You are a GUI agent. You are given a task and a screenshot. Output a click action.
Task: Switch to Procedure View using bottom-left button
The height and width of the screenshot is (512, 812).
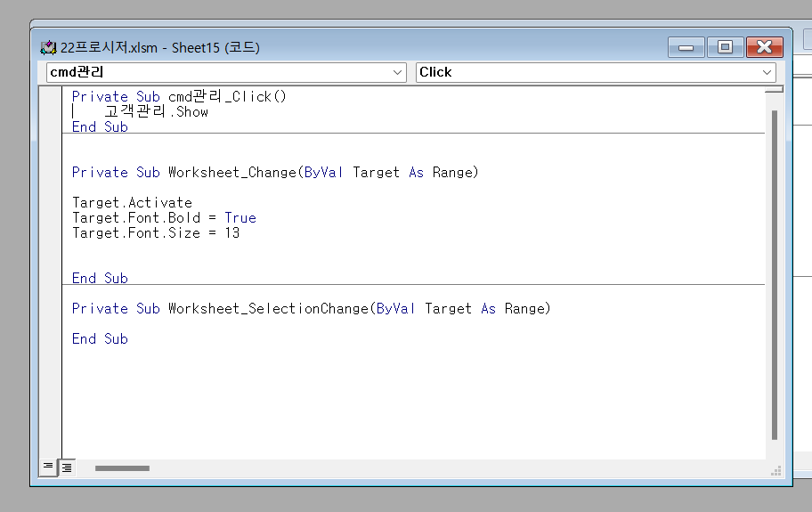(x=48, y=467)
